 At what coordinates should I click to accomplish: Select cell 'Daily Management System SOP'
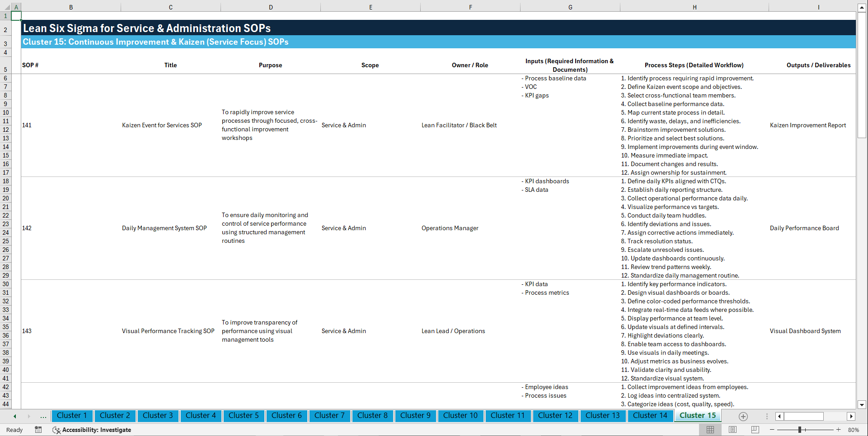click(x=171, y=228)
